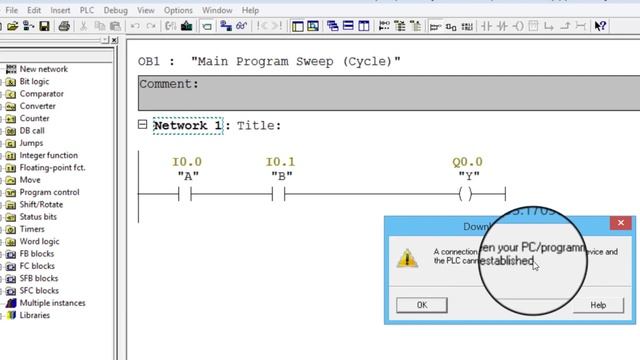Viewport: 640px width, 360px height.
Task: Confirm the download warning with OK
Action: (422, 305)
